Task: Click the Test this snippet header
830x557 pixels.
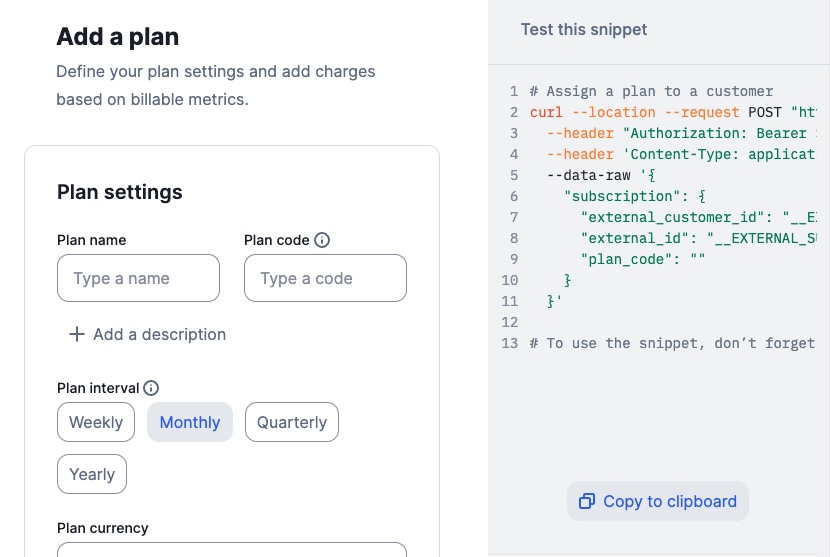Action: coord(584,29)
